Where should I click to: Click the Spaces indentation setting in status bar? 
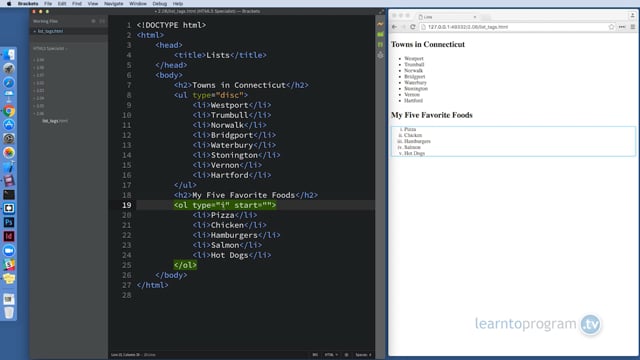pos(363,355)
